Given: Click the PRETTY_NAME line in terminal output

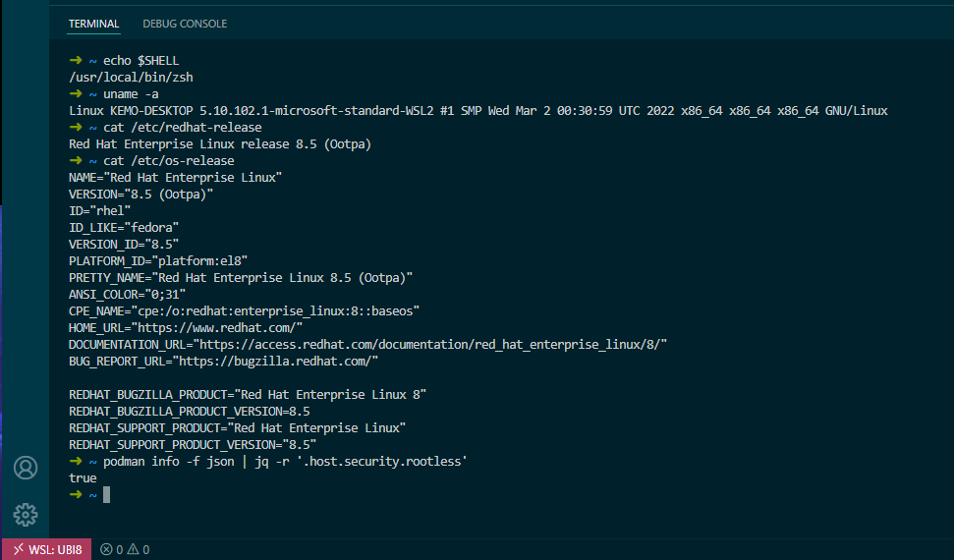Looking at the screenshot, I should pos(241,278).
